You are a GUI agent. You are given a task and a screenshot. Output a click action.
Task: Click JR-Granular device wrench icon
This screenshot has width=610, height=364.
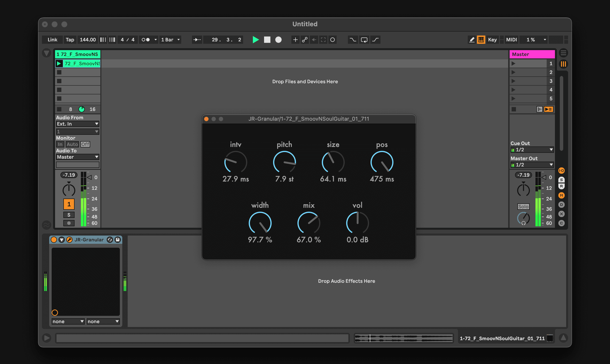coord(69,240)
